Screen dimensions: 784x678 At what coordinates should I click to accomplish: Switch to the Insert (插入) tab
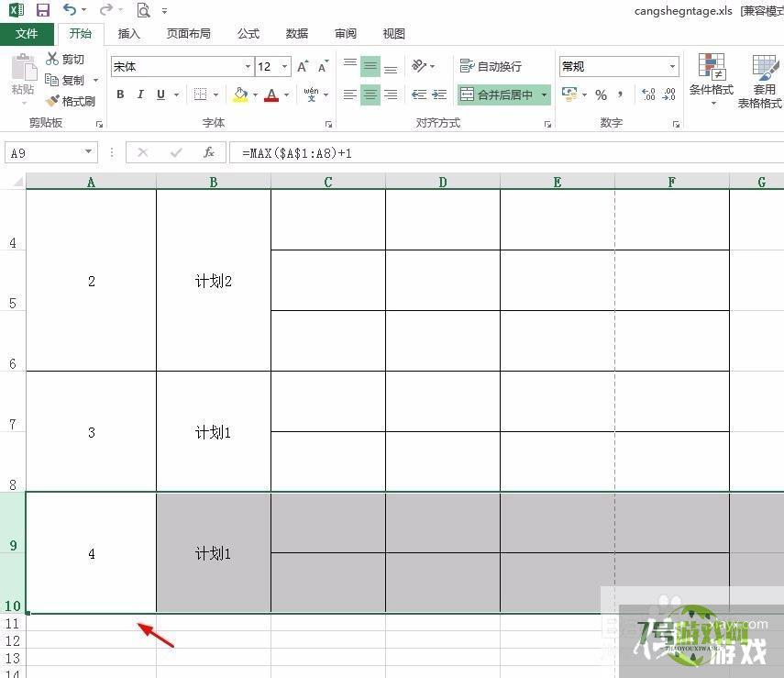pyautogui.click(x=129, y=34)
